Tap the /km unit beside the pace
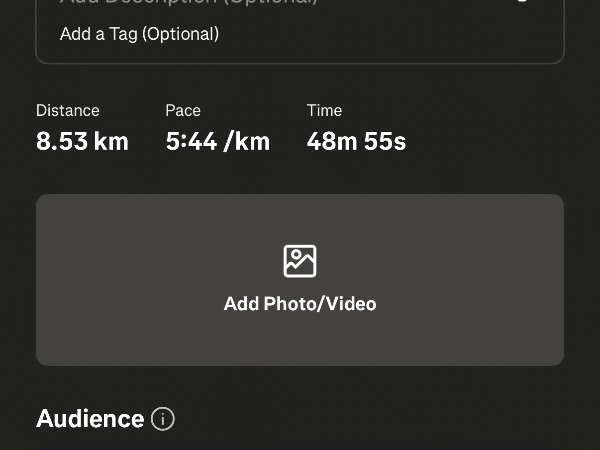The width and height of the screenshot is (600, 450). [247, 142]
